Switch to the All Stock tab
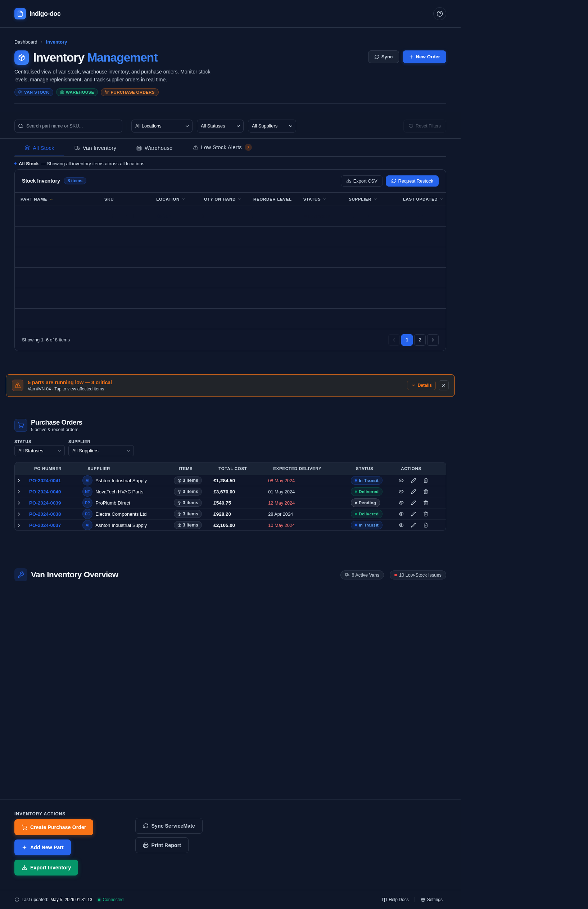The height and width of the screenshot is (909, 588). [39, 148]
